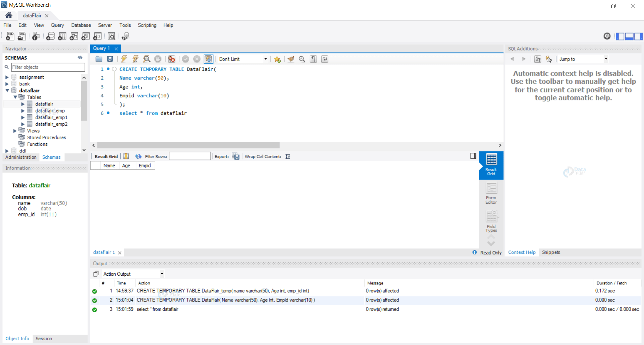This screenshot has height=345, width=644.
Task: Toggle wrap text in SQL editor
Action: pyautogui.click(x=324, y=59)
